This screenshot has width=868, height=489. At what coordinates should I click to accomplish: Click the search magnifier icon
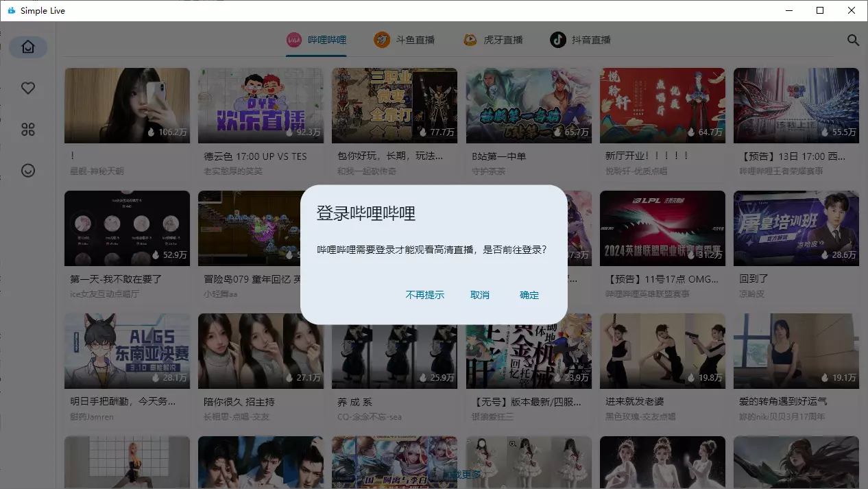click(x=853, y=40)
